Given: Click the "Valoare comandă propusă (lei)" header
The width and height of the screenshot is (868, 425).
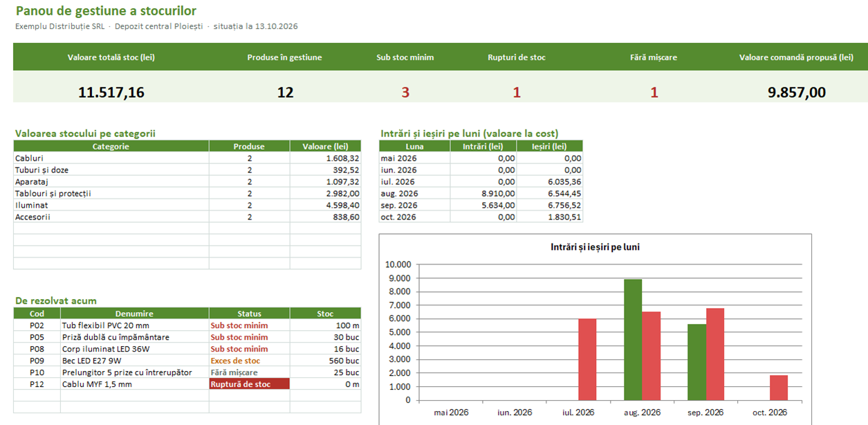Looking at the screenshot, I should (x=796, y=57).
